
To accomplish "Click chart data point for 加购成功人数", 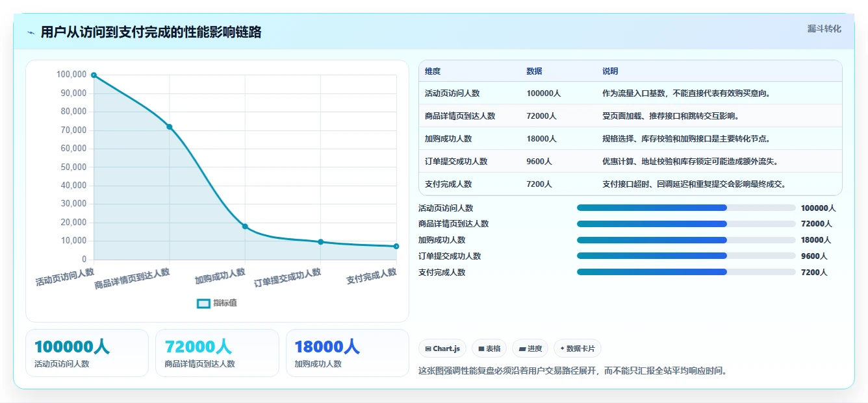I will (x=245, y=226).
